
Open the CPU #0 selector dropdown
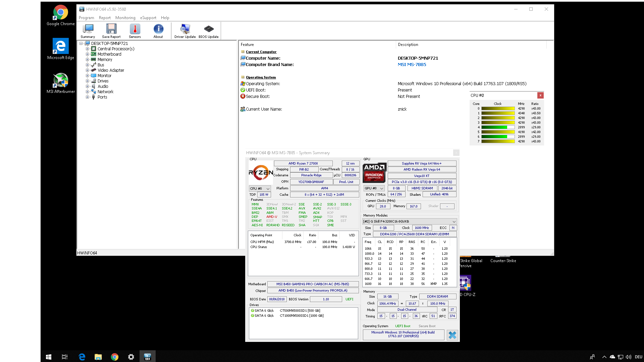click(260, 188)
